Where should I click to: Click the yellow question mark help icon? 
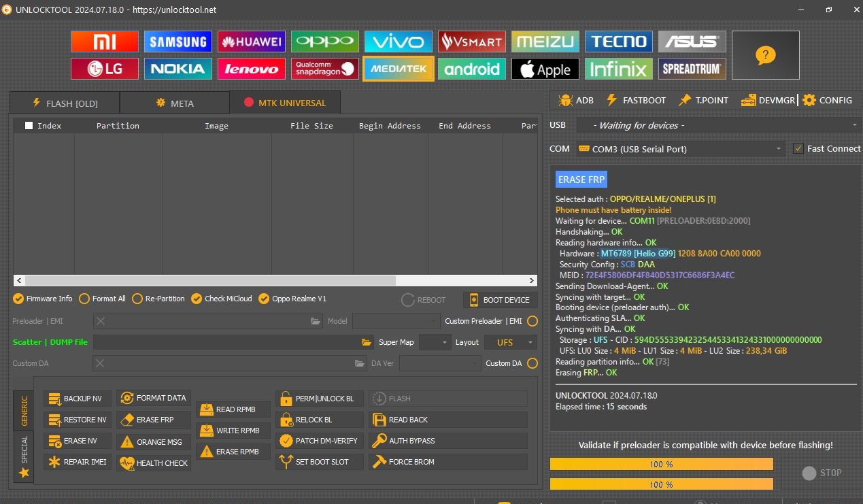[765, 55]
